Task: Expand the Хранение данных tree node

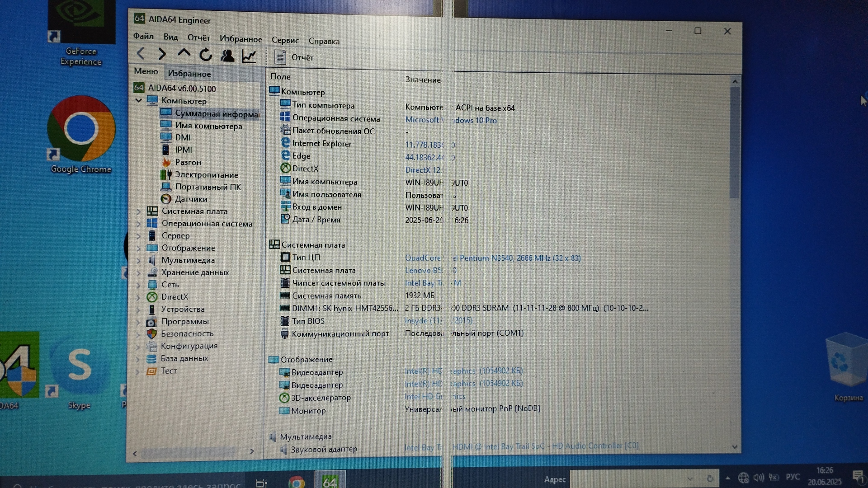Action: click(x=139, y=272)
